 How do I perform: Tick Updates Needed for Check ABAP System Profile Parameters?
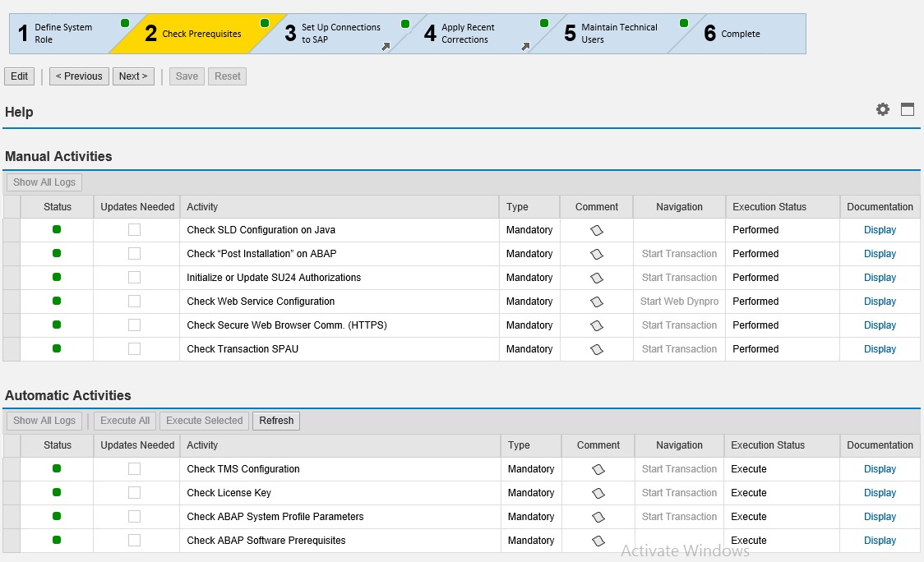point(134,516)
